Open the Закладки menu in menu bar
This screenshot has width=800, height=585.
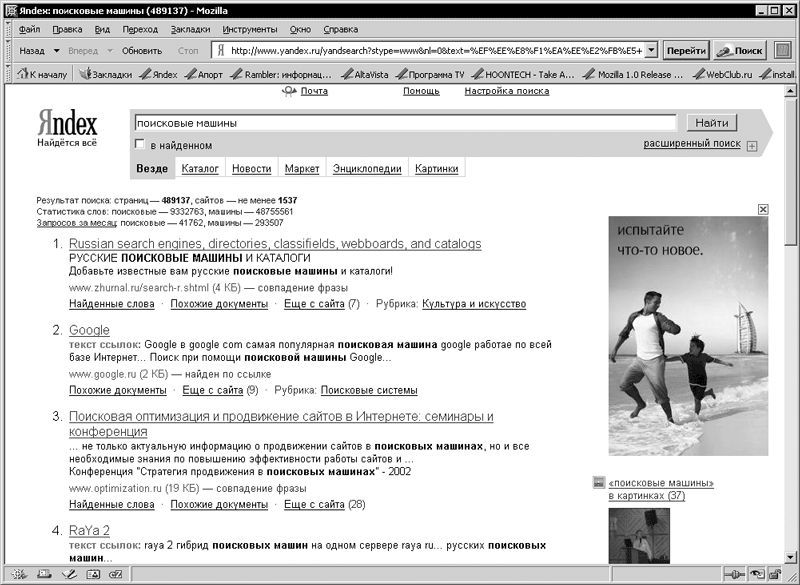190,30
